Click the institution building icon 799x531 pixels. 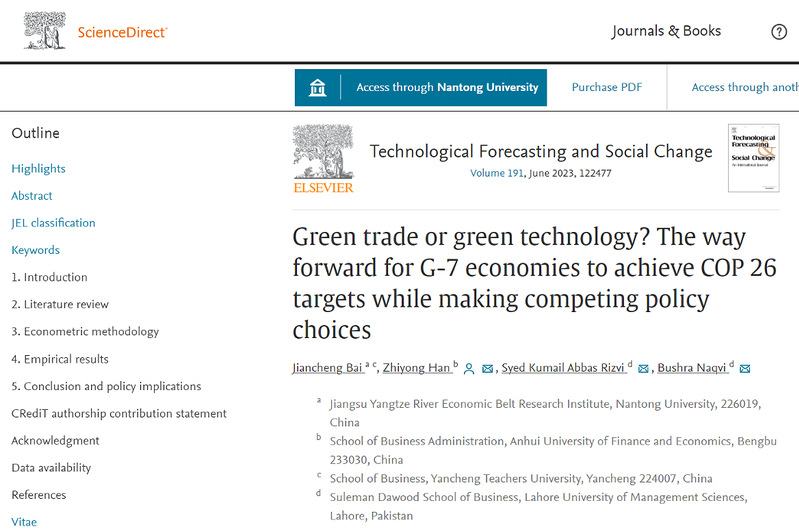click(x=318, y=87)
